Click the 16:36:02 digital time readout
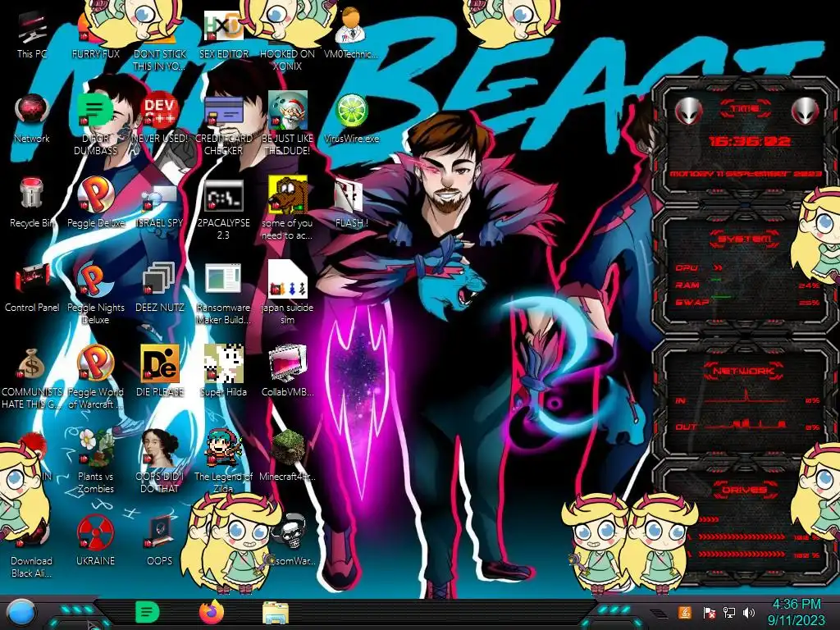 pos(750,141)
